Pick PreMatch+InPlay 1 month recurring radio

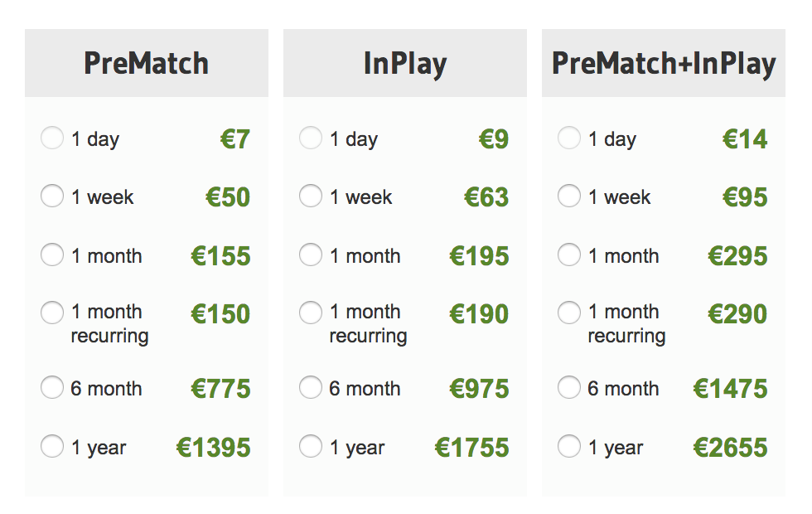[x=568, y=313]
